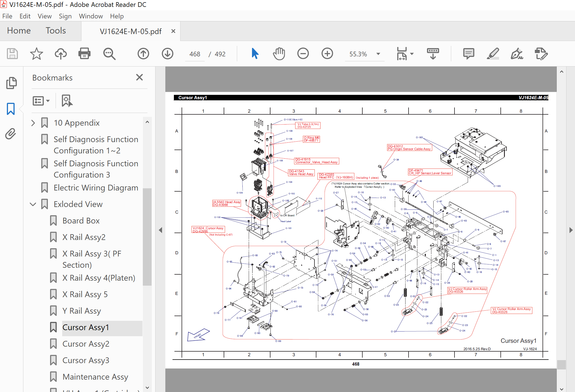Zoom in with plus button

(x=327, y=54)
